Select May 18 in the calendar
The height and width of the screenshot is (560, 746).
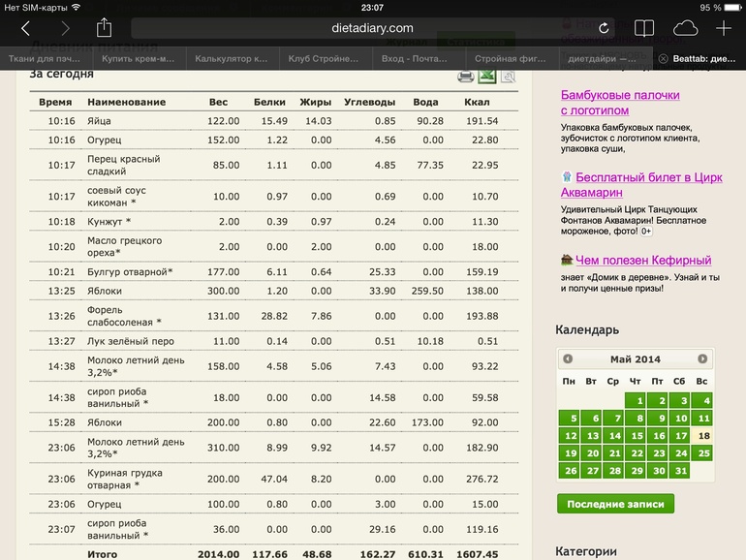pyautogui.click(x=702, y=436)
